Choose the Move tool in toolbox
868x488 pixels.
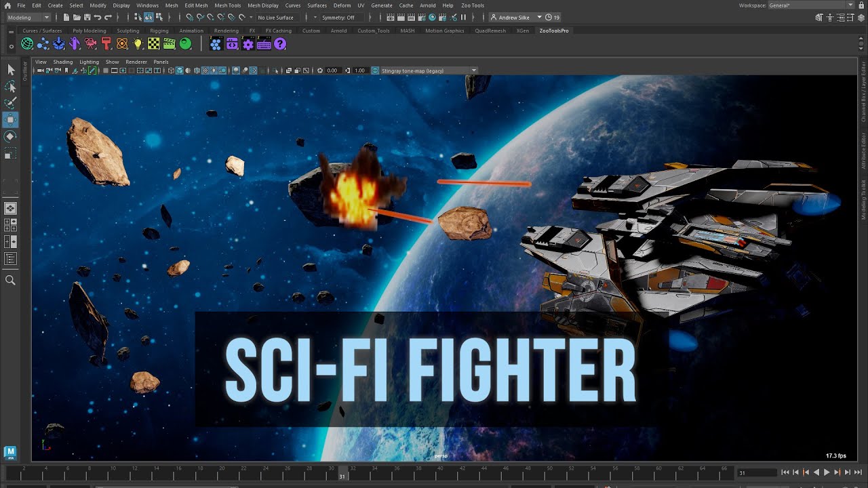(x=11, y=120)
